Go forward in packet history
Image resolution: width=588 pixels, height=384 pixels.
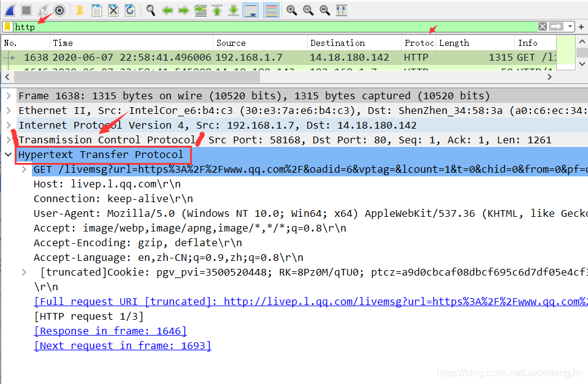click(x=184, y=10)
